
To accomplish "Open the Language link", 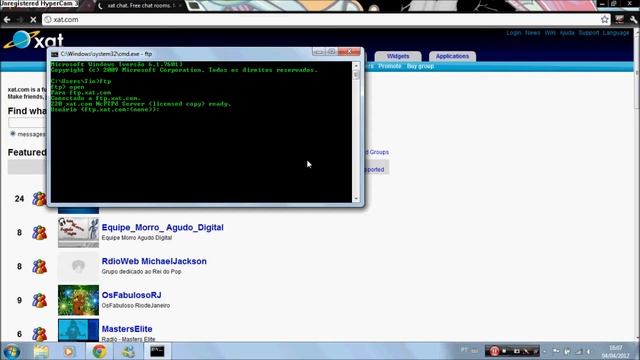I will pyautogui.click(x=616, y=33).
